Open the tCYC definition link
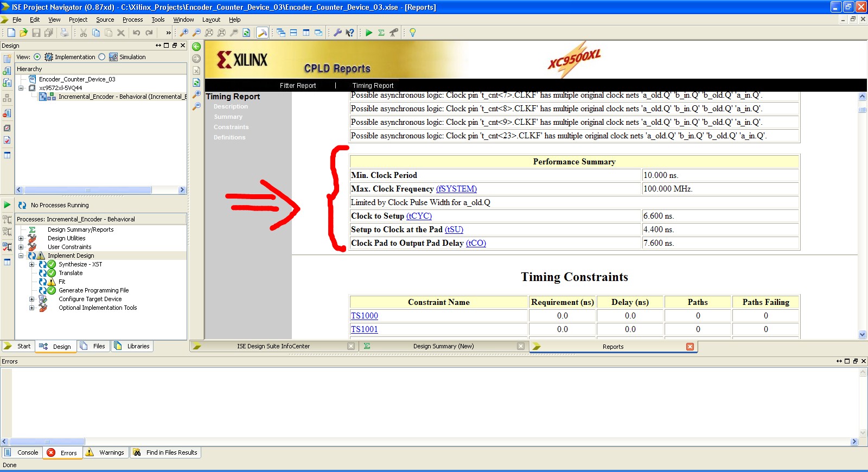This screenshot has height=472, width=868. 419,216
